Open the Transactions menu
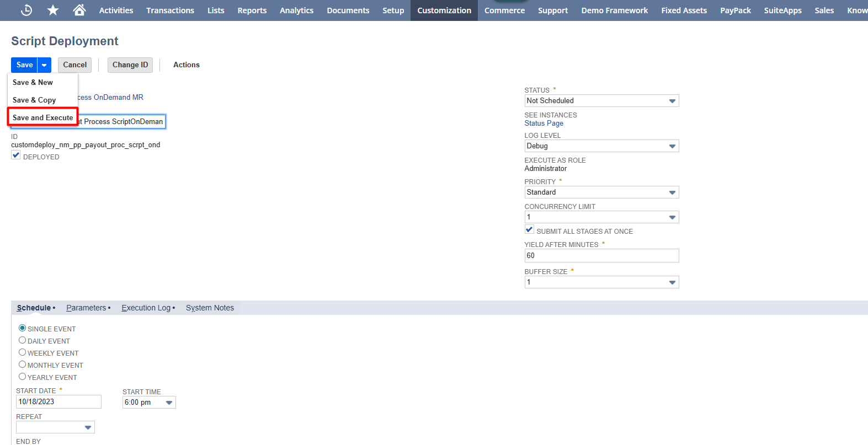Image resolution: width=868 pixels, height=445 pixels. pyautogui.click(x=170, y=10)
